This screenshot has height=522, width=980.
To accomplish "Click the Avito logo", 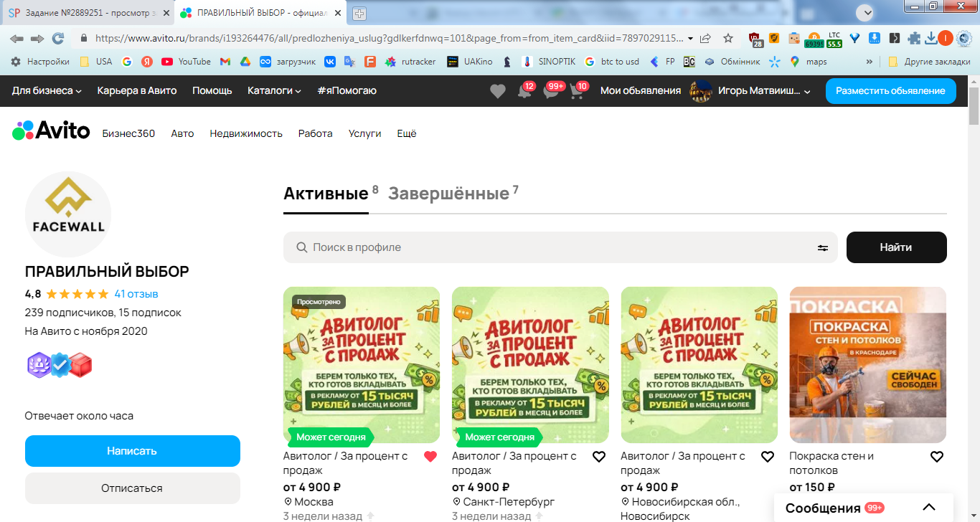I will pos(51,130).
